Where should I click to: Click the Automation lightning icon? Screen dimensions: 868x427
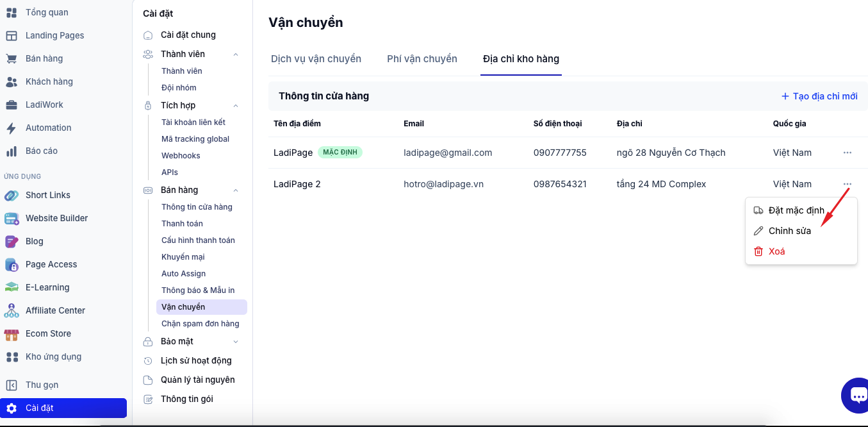[12, 128]
